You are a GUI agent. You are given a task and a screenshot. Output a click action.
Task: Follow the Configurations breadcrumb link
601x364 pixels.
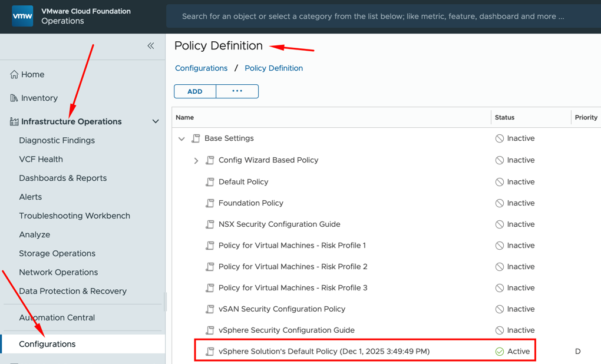pyautogui.click(x=201, y=68)
